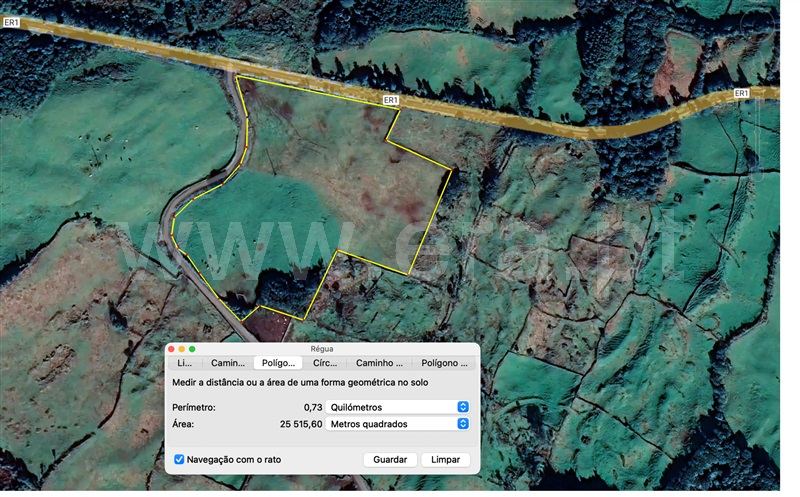The width and height of the screenshot is (800, 497).
Task: Select the Polígo... tab
Action: point(278,364)
